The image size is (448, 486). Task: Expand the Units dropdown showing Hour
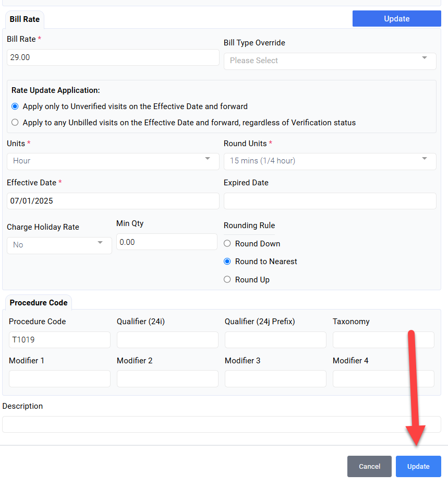[x=113, y=161]
